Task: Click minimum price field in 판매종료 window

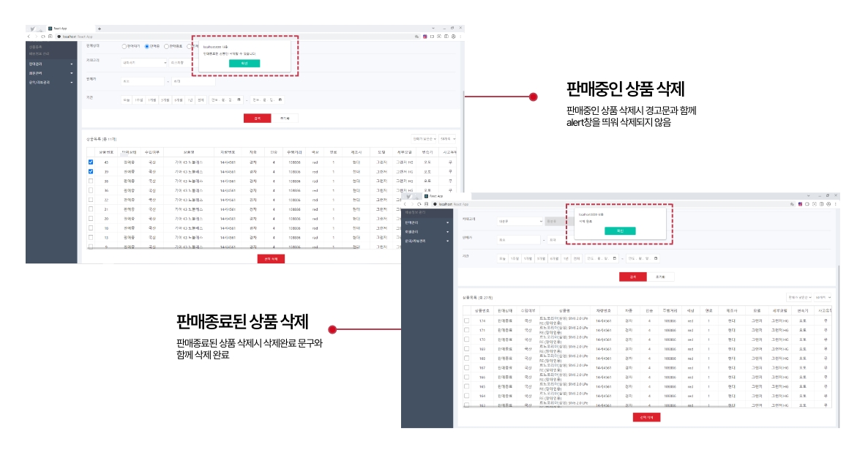Action: (519, 240)
